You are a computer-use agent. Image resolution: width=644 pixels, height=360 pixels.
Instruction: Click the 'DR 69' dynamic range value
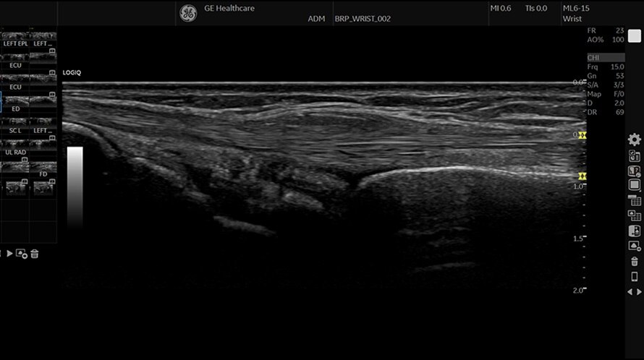(606, 112)
